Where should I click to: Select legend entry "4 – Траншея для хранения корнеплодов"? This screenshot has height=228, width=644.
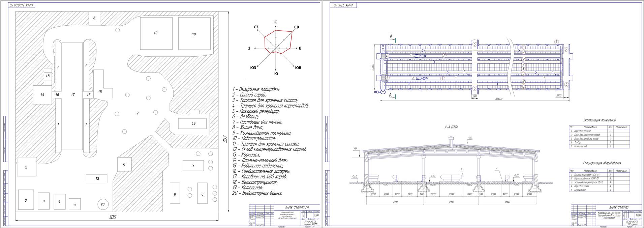(x=270, y=106)
